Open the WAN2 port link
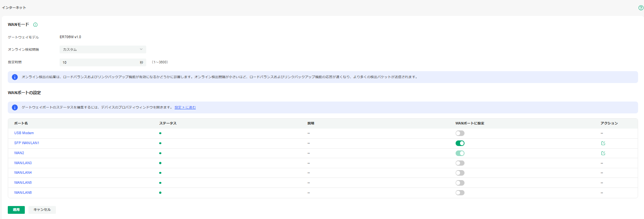 [x=19, y=153]
